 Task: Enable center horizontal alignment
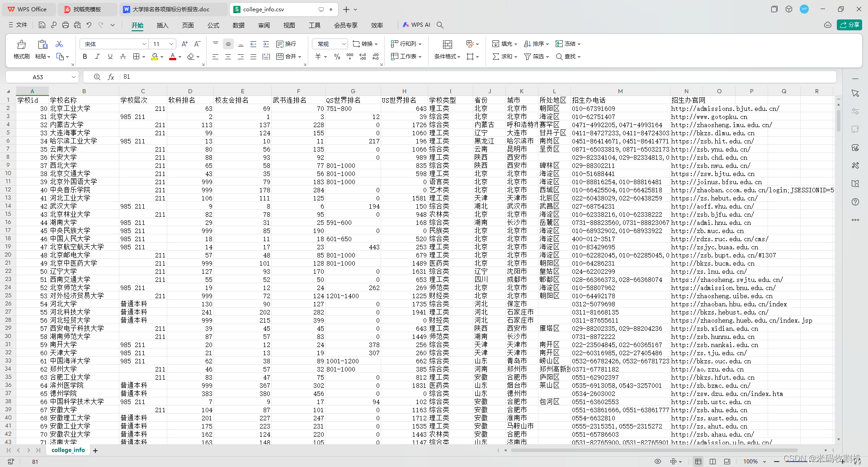[228, 57]
